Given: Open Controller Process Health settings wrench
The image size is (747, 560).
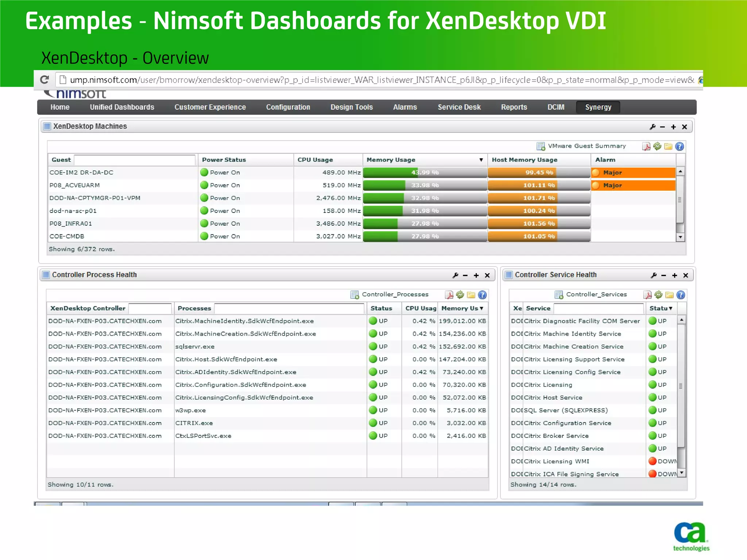Looking at the screenshot, I should pyautogui.click(x=455, y=275).
